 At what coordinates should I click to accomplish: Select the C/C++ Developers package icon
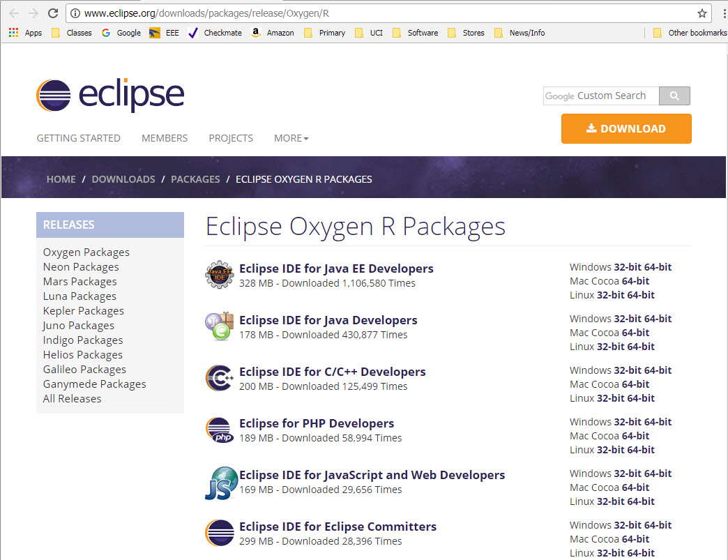click(x=218, y=378)
